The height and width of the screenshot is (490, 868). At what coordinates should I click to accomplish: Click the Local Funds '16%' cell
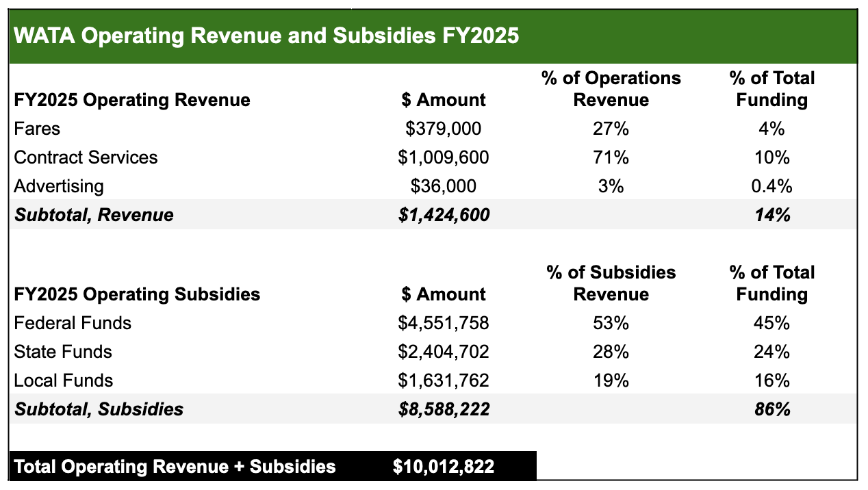click(771, 381)
